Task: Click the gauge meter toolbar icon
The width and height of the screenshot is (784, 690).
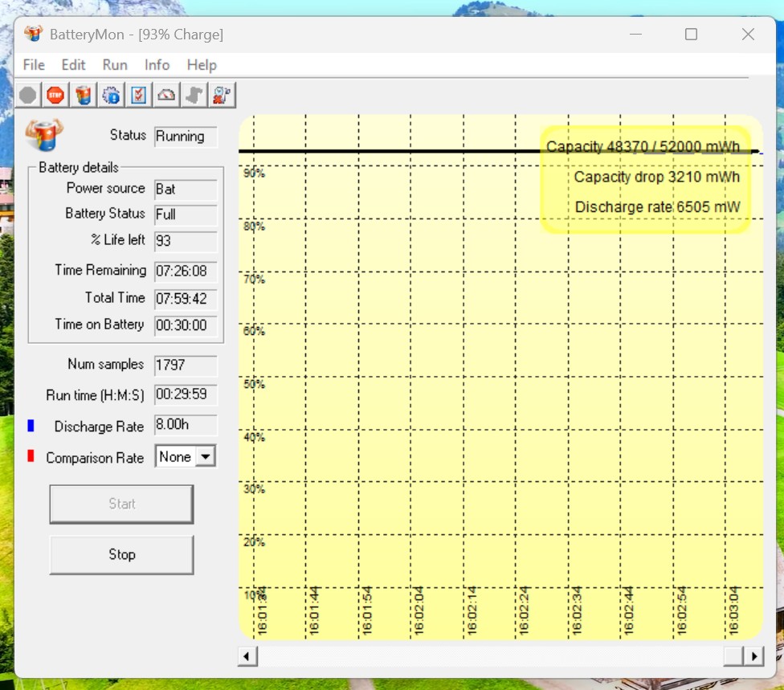Action: click(166, 95)
